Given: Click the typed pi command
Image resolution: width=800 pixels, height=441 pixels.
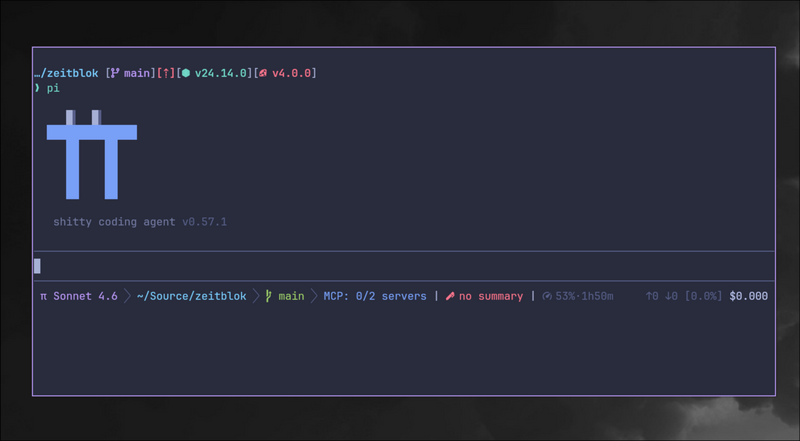Looking at the screenshot, I should point(53,89).
